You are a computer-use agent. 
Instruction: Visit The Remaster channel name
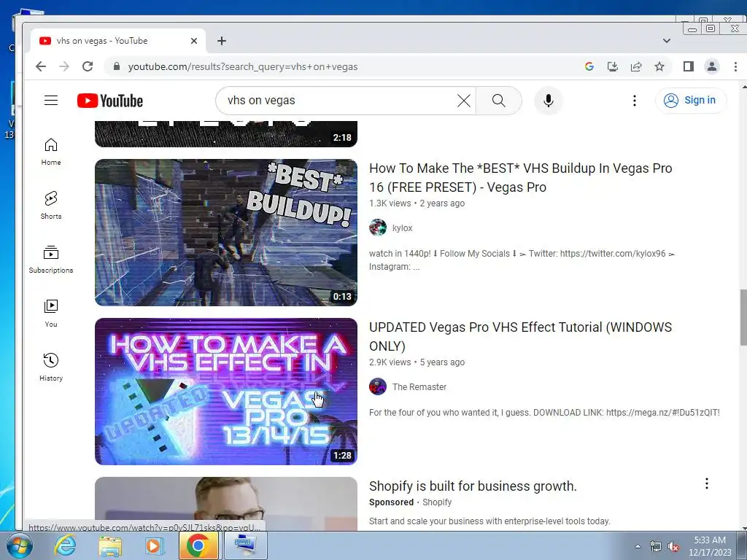pyautogui.click(x=419, y=387)
